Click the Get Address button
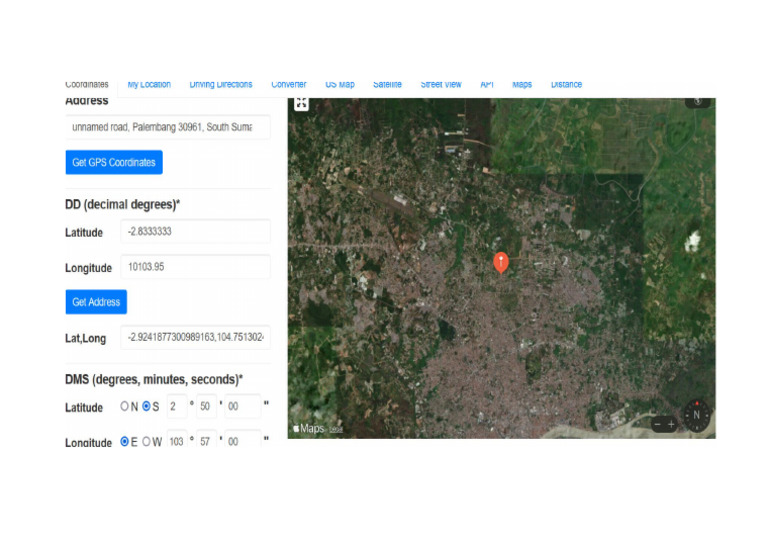The width and height of the screenshot is (768, 543). pyautogui.click(x=96, y=302)
